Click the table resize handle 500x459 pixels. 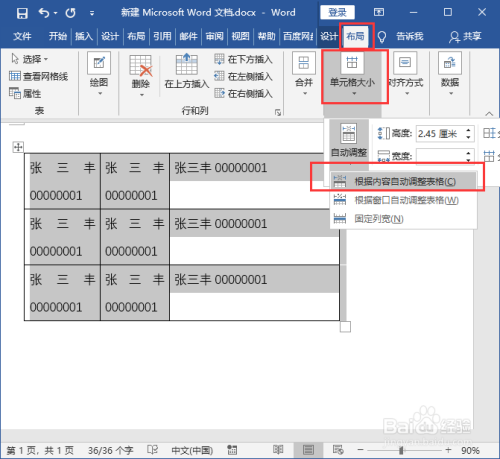345,327
